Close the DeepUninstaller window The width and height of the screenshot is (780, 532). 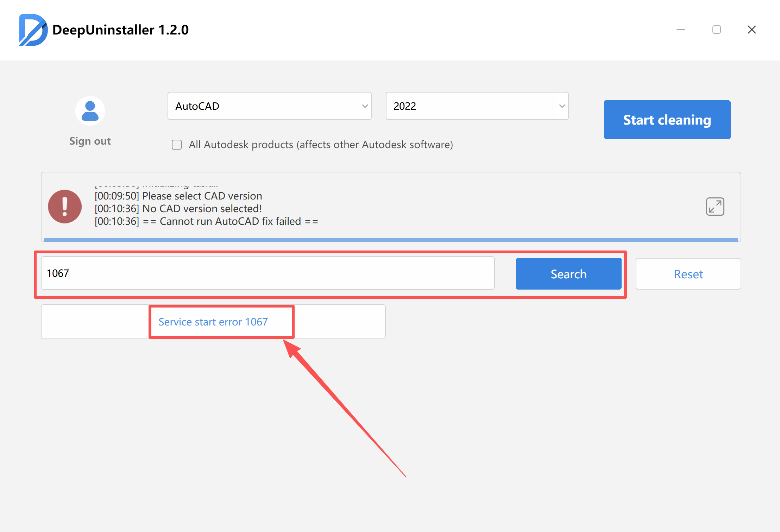751,30
